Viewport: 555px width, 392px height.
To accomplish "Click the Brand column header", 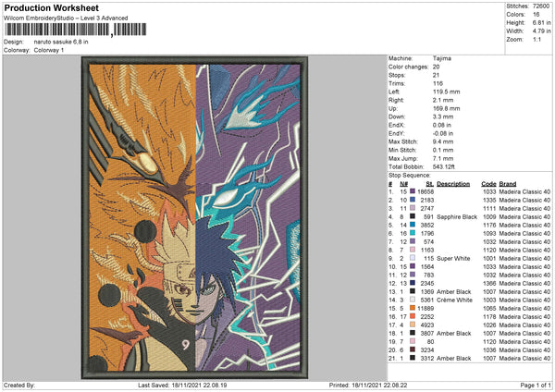I will 508,184.
